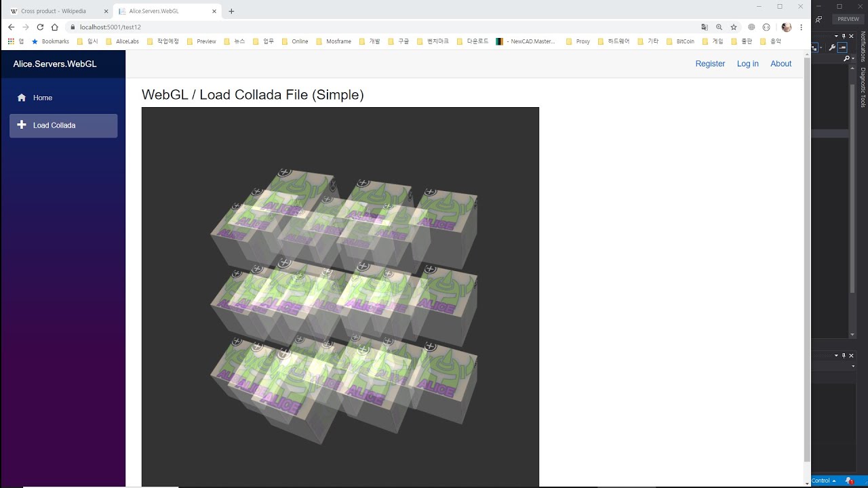This screenshot has width=868, height=488.
Task: Open the 게임 bookmark folder
Action: click(713, 41)
